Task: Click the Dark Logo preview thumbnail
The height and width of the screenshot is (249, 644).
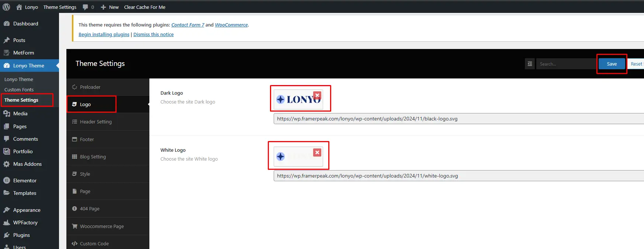Action: click(298, 99)
